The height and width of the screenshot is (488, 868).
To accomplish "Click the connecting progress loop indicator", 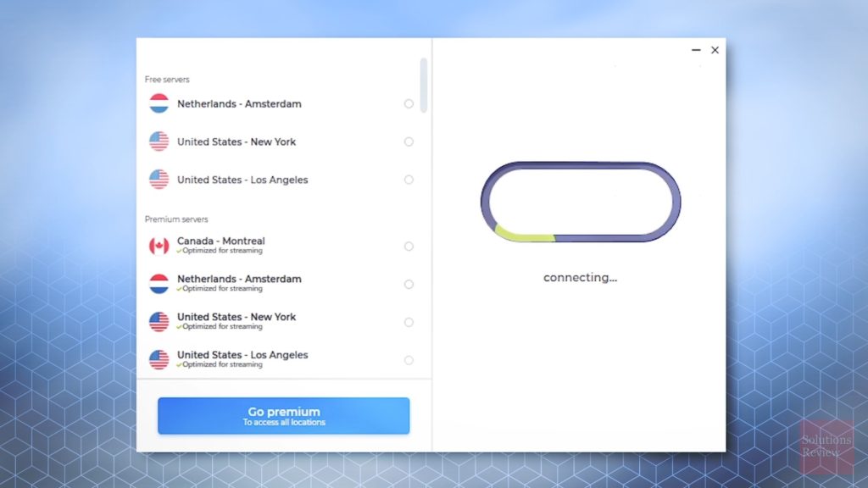I will pos(580,201).
